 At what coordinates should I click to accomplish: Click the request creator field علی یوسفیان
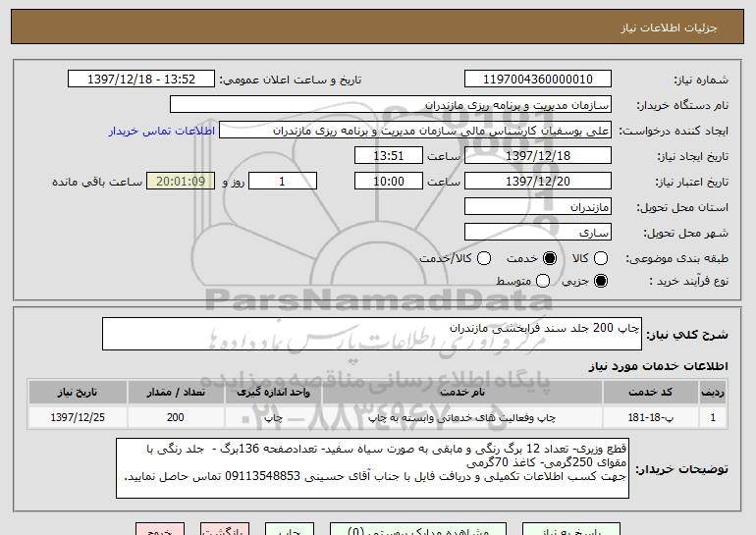pos(415,131)
